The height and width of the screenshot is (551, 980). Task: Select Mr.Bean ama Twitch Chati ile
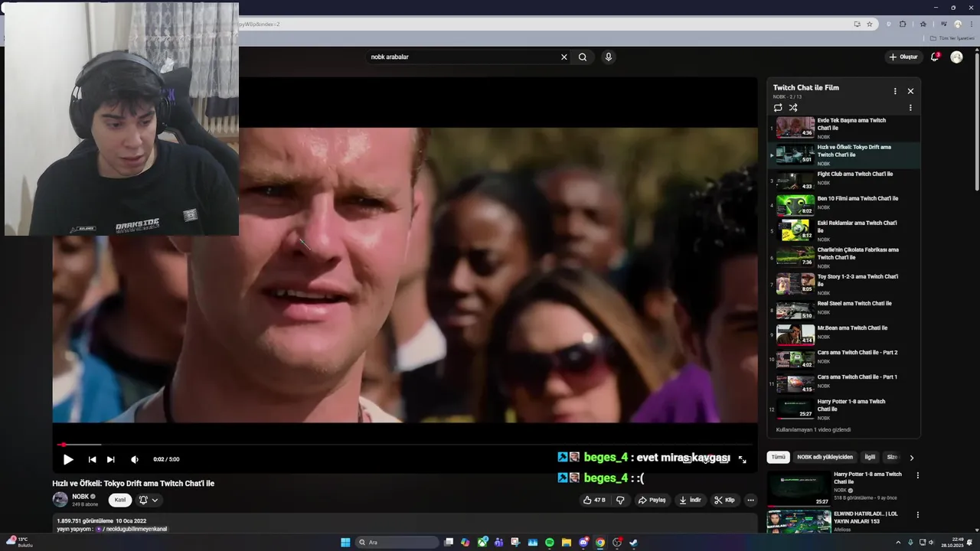(x=845, y=334)
